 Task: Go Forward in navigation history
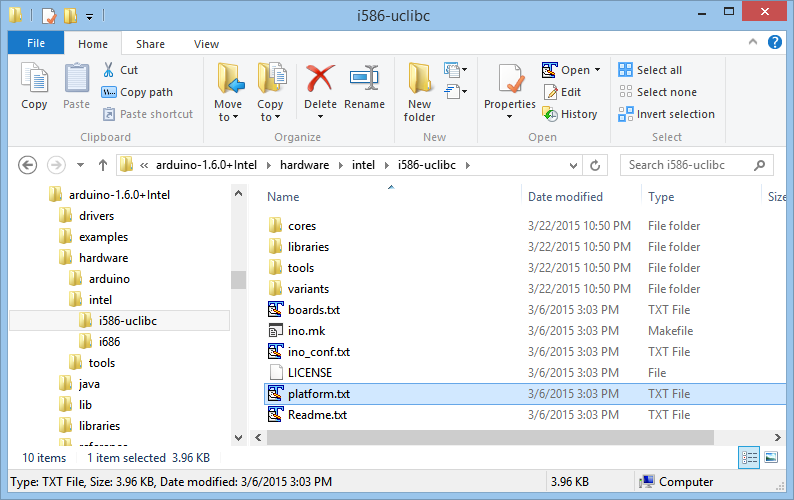point(56,165)
